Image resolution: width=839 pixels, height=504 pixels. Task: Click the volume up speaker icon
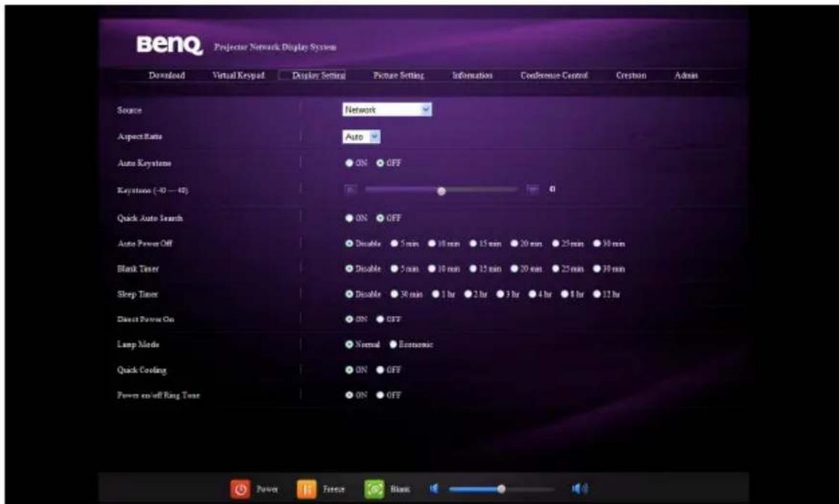coord(579,489)
